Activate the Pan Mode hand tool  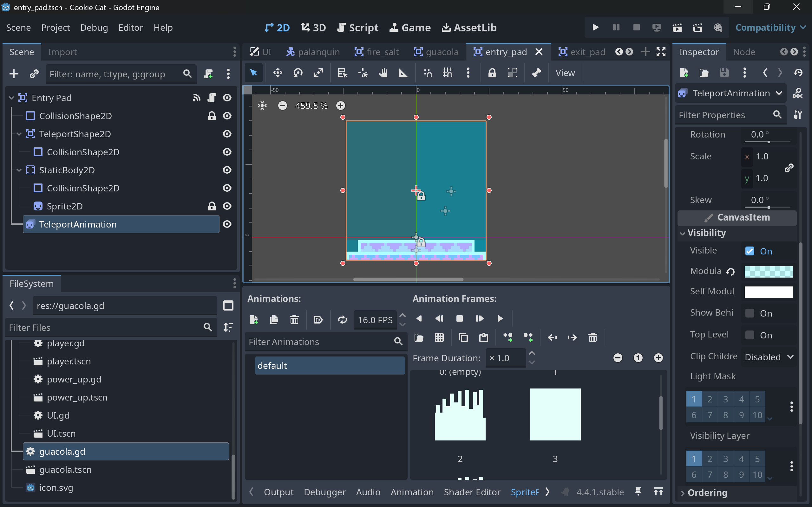click(383, 73)
